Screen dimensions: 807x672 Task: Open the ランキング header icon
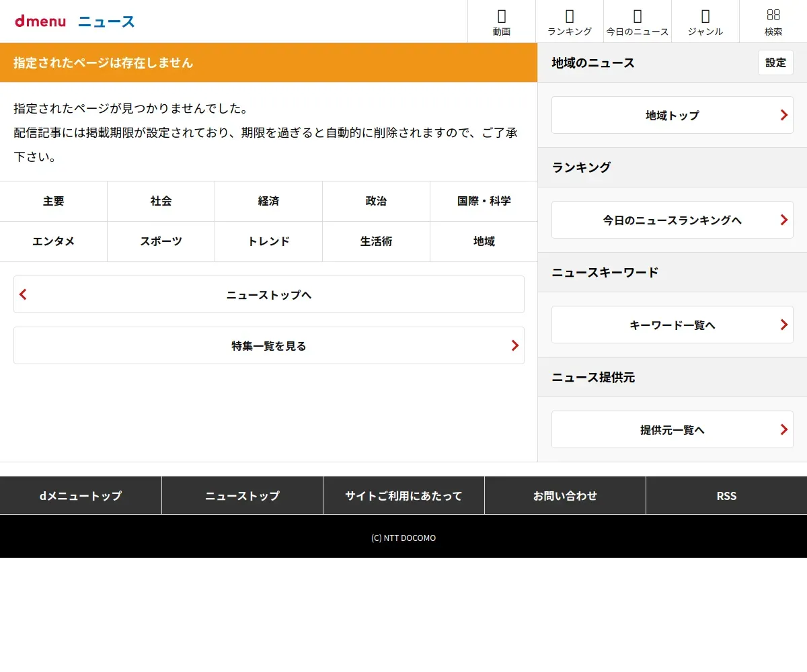570,22
